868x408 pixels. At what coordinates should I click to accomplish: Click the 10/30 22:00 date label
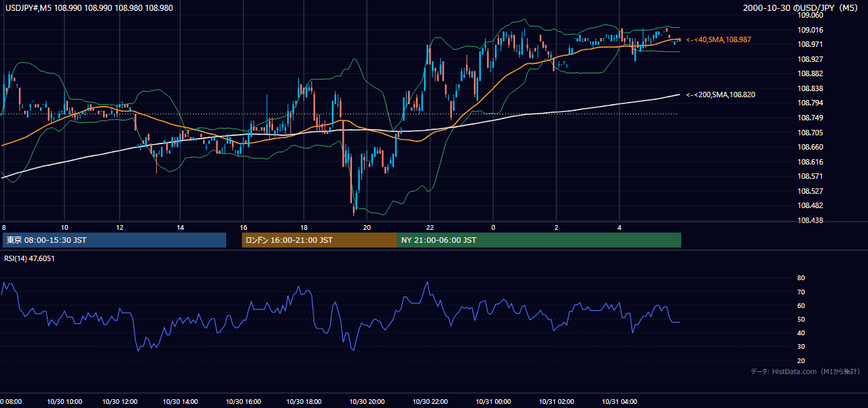(x=431, y=402)
